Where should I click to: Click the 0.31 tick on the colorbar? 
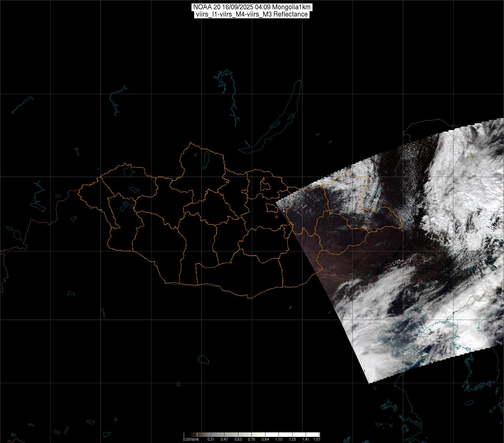tap(211, 439)
